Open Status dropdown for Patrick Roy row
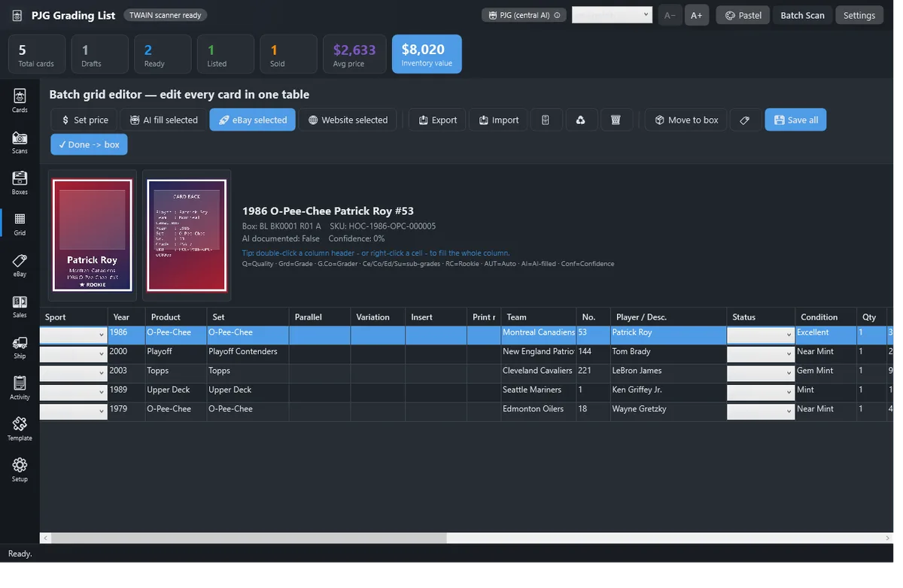 [761, 335]
